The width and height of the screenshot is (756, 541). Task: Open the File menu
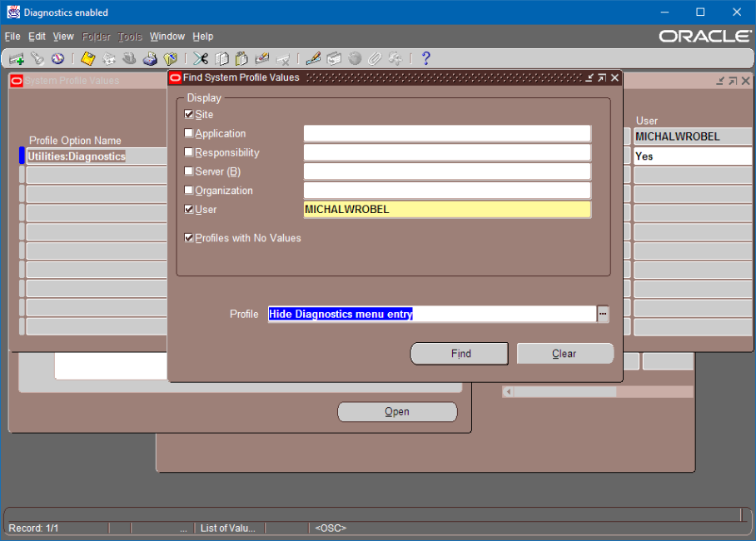click(x=12, y=37)
